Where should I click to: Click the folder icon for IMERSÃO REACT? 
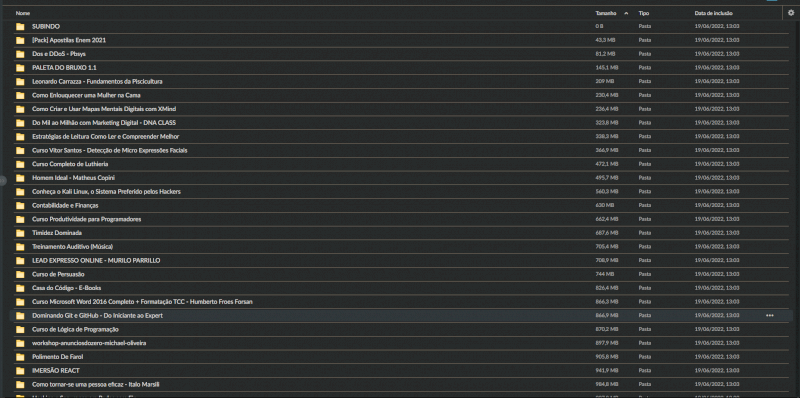(20, 371)
